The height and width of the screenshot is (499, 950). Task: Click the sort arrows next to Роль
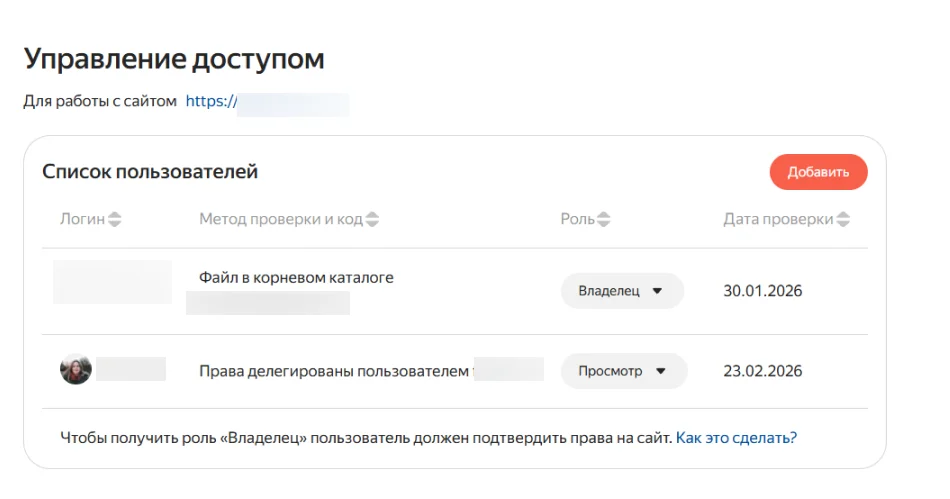coord(603,220)
